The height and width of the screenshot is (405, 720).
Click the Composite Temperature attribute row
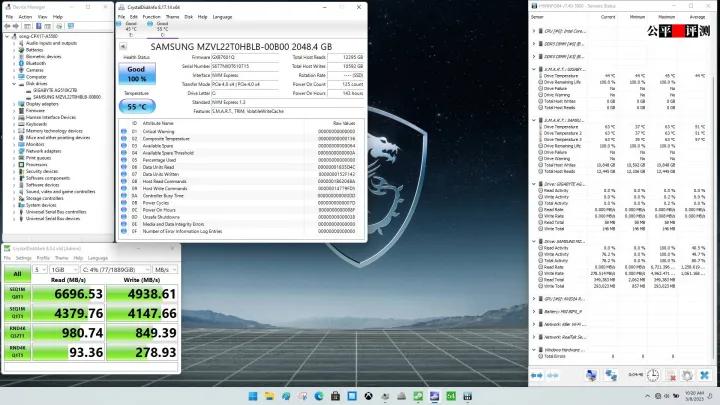click(242, 139)
